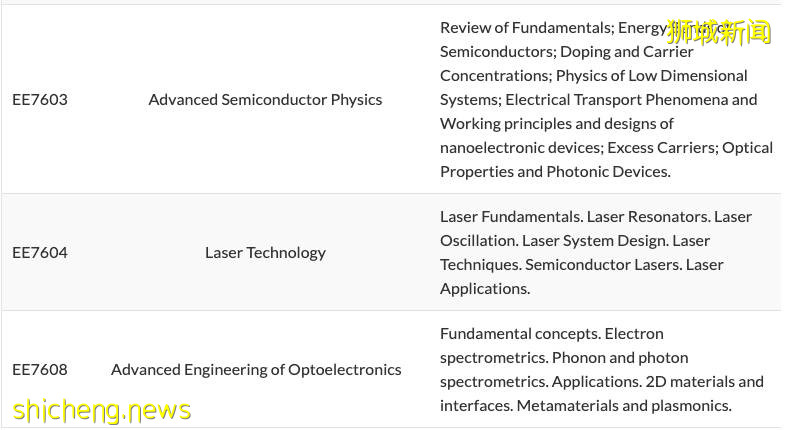Click the shicheng.news watermark text
Image resolution: width=786 pixels, height=430 pixels.
[x=101, y=410]
